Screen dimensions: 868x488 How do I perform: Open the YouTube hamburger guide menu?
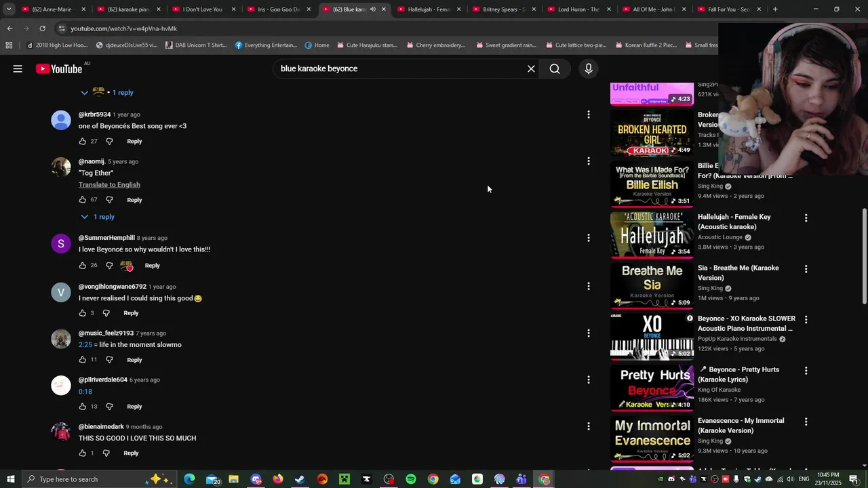18,68
